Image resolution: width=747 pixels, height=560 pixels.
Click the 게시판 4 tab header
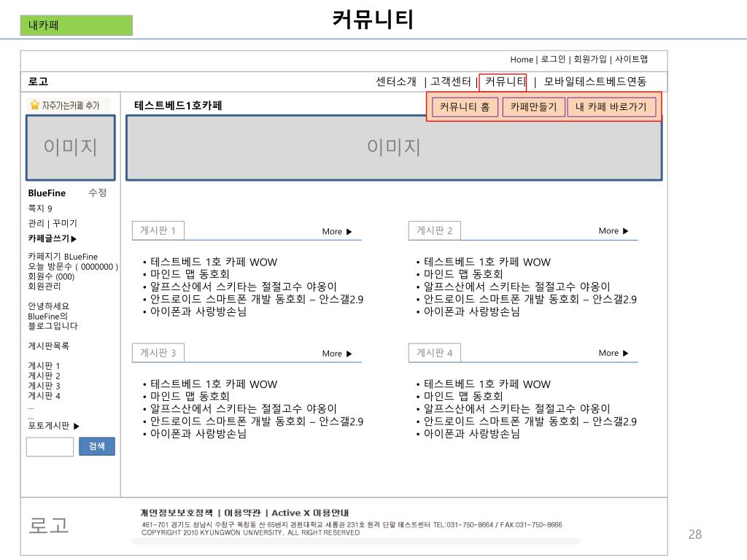(x=435, y=353)
